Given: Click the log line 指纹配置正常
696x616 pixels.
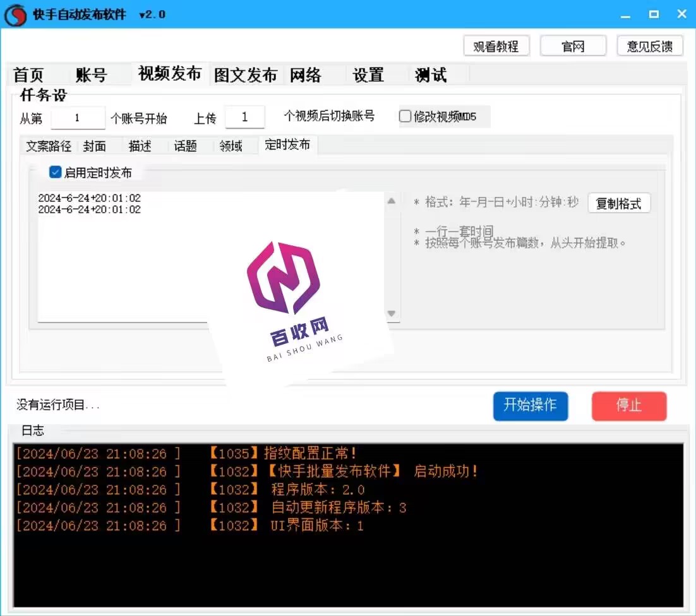Looking at the screenshot, I should (186, 453).
